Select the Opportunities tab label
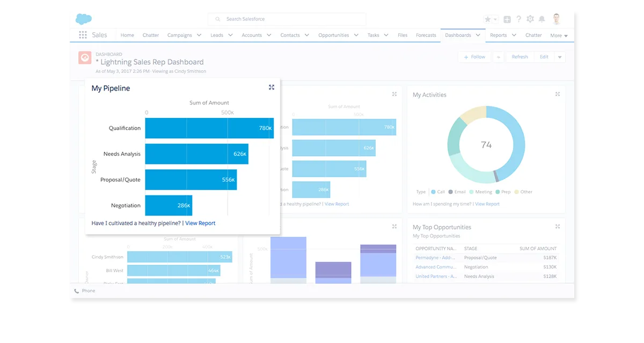Screen dimensions: 644x343 [x=334, y=35]
